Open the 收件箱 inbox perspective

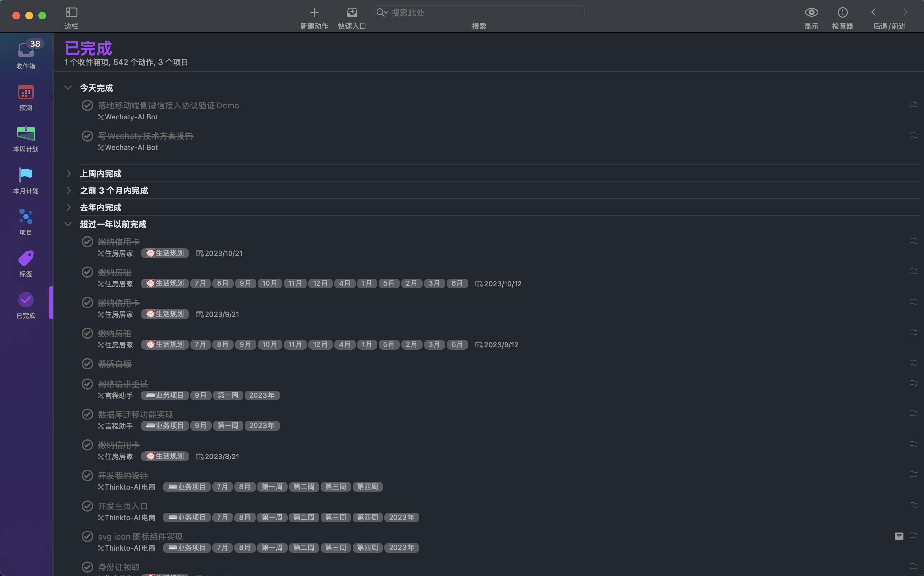pos(26,55)
